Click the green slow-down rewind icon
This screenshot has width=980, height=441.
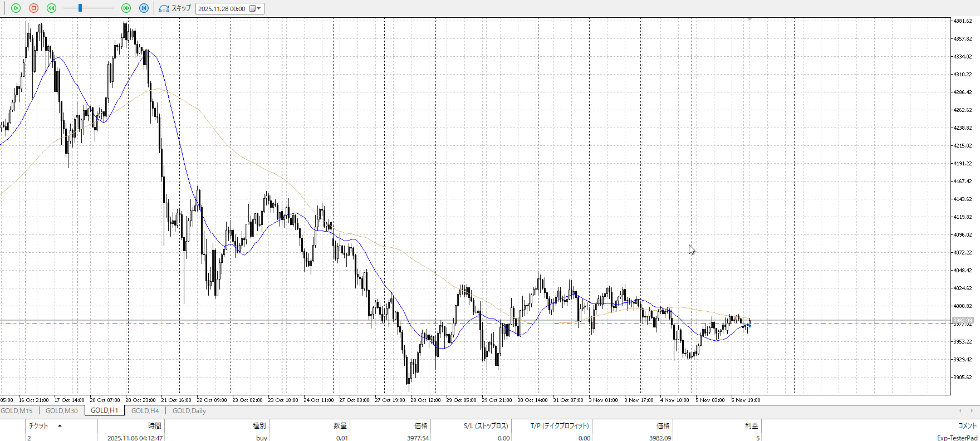pos(51,8)
